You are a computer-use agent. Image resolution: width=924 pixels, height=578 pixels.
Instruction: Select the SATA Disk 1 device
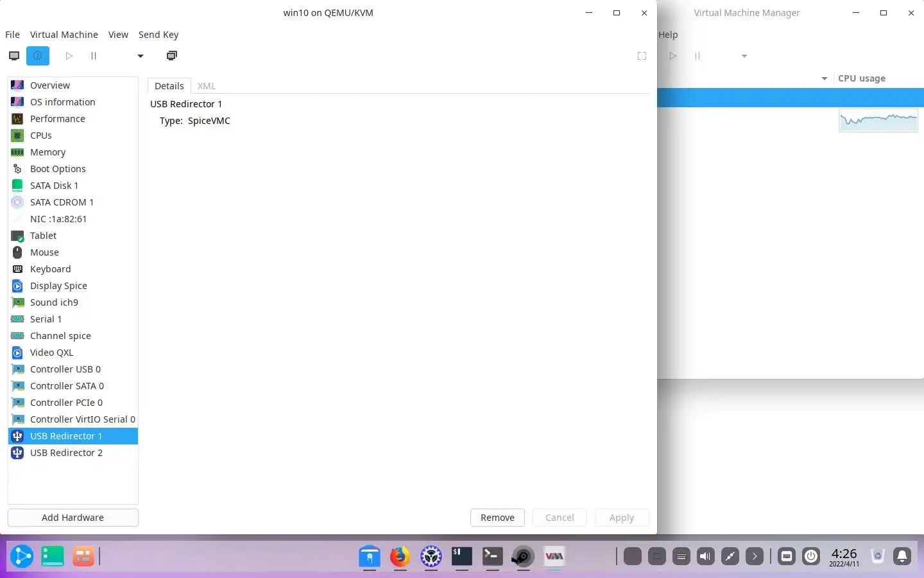tap(73, 186)
